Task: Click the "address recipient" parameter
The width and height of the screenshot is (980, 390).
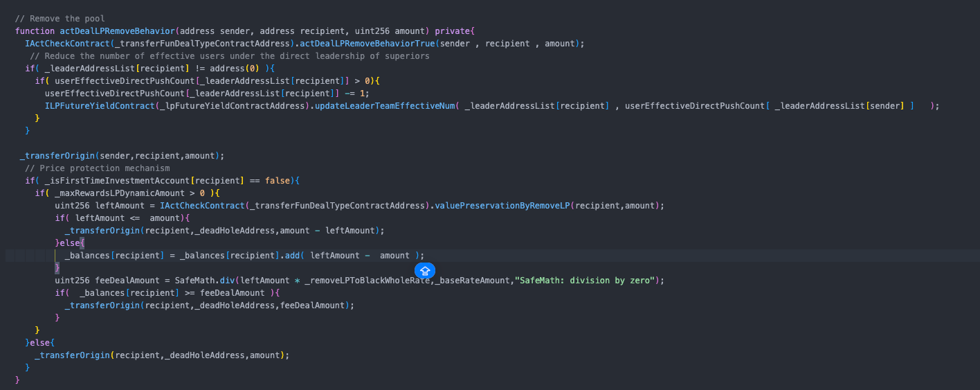Action: tap(302, 31)
